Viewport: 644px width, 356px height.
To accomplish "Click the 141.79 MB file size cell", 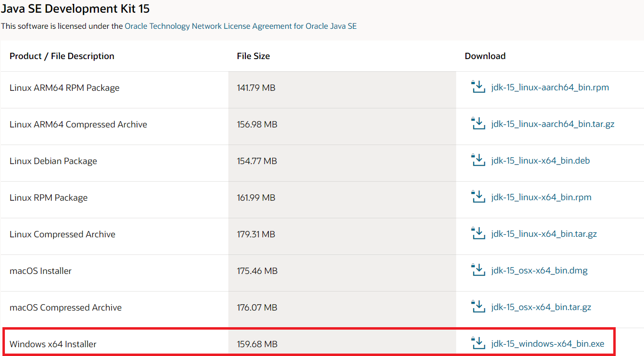I will click(x=342, y=90).
